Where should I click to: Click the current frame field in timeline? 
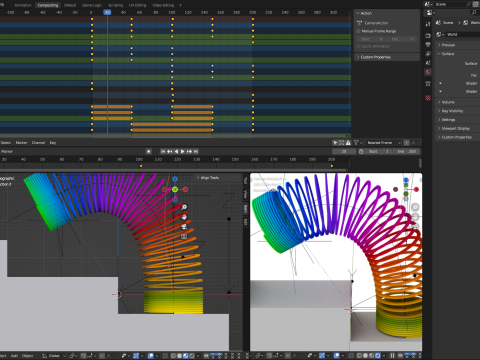click(x=344, y=151)
